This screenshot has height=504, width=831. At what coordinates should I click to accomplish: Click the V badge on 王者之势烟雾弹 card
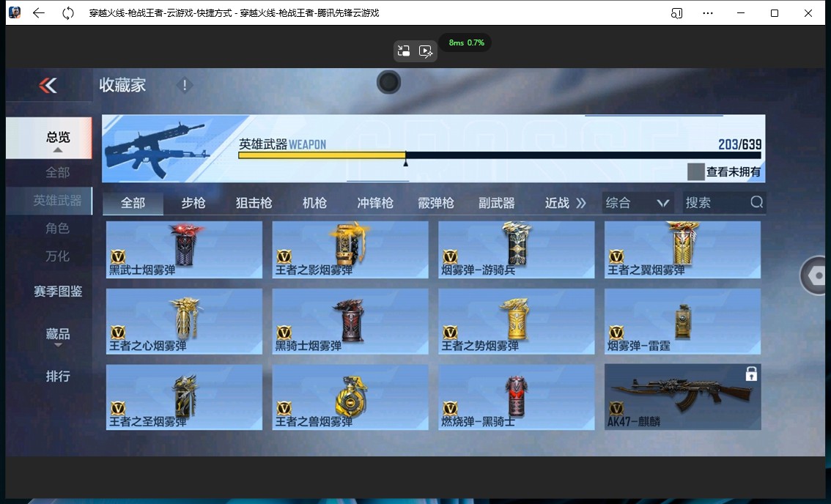[450, 333]
